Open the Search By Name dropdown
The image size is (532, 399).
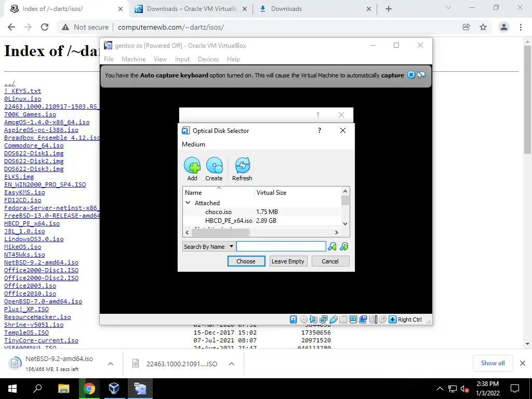208,246
